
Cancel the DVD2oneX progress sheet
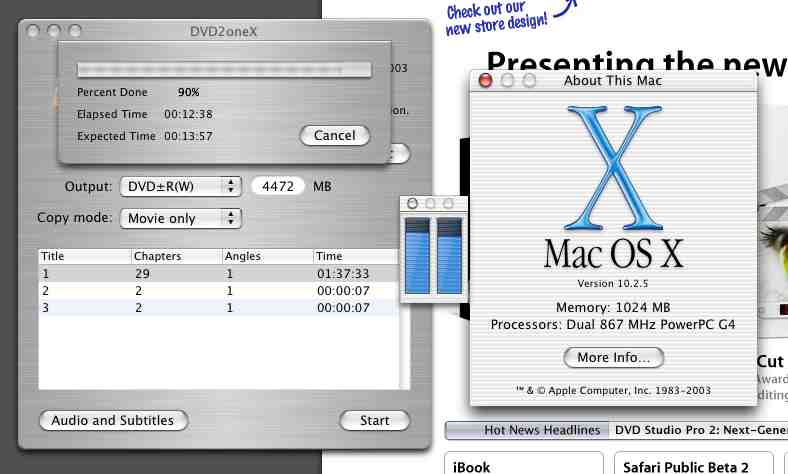(335, 136)
